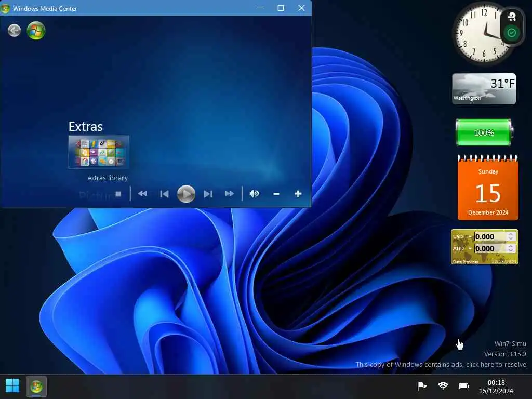Open the Wi-Fi network tray icon
532x399 pixels.
(443, 386)
